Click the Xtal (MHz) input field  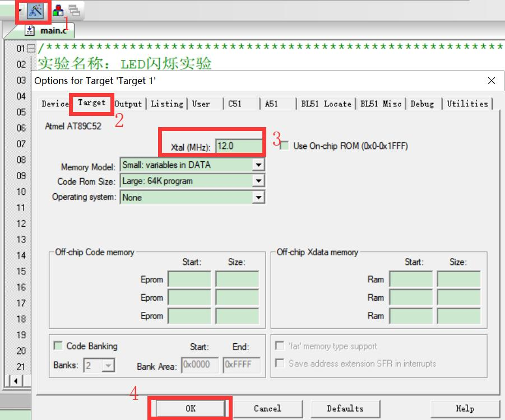click(x=239, y=146)
